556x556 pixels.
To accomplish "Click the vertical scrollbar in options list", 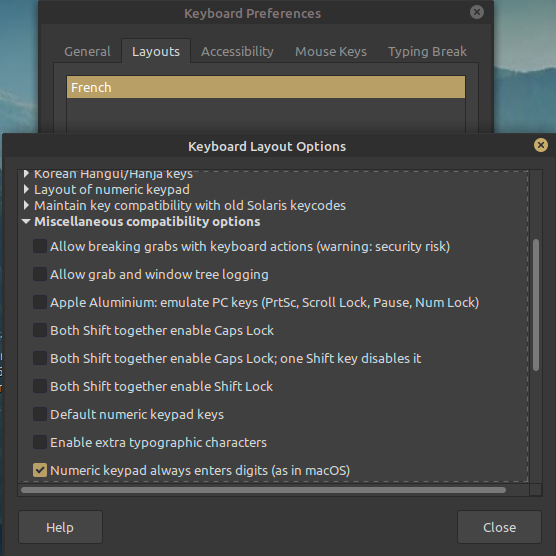I will pos(536,305).
